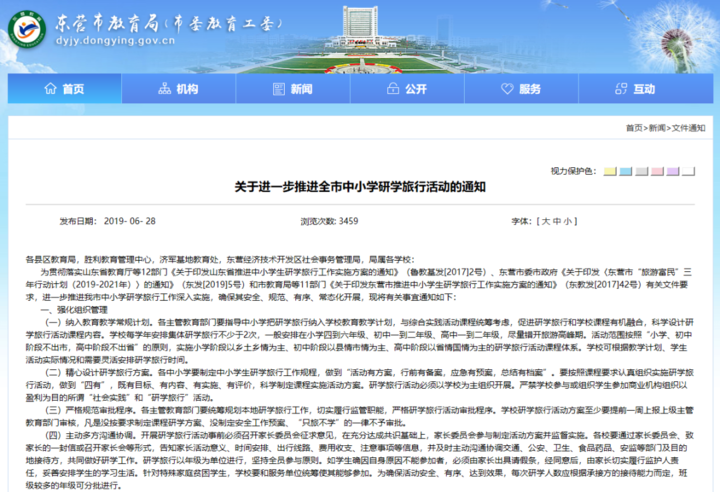Click 新闻 in the breadcrumb

pos(657,128)
